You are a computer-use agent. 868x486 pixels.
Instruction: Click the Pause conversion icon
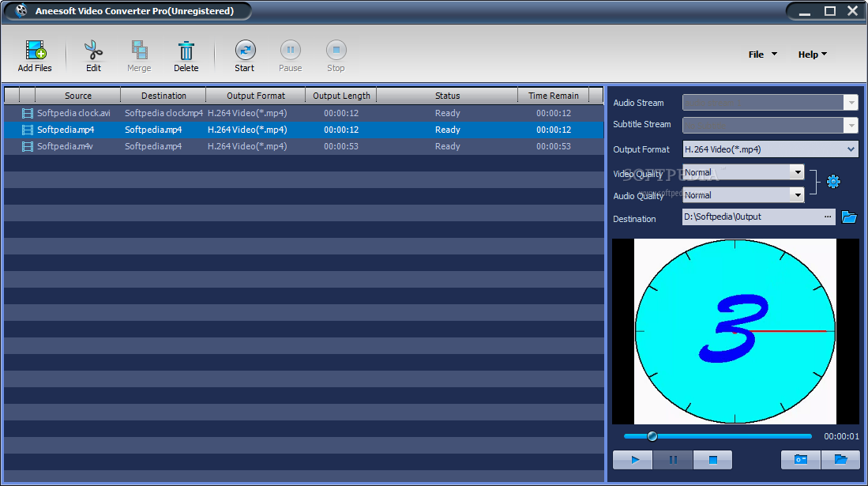[290, 50]
